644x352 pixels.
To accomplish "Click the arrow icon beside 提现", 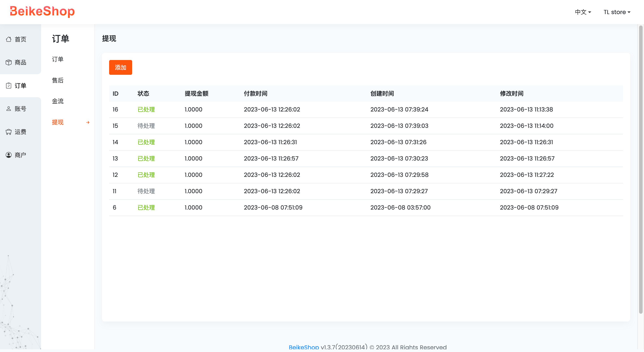I will [x=88, y=122].
